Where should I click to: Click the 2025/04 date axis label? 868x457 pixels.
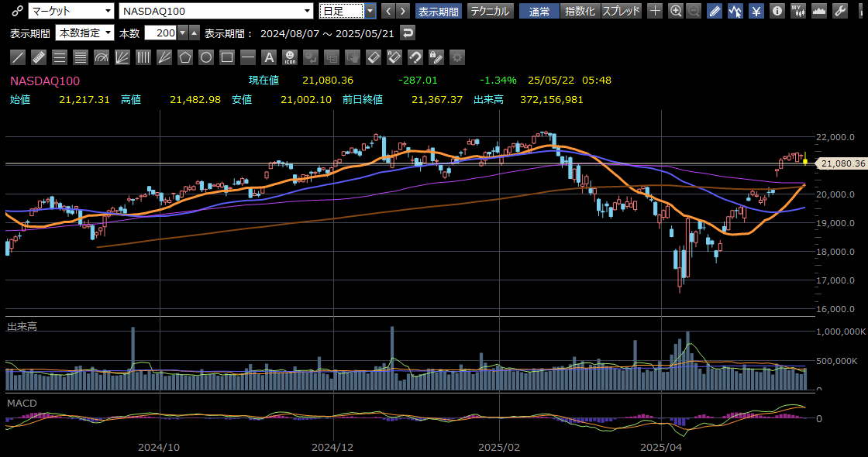click(662, 447)
